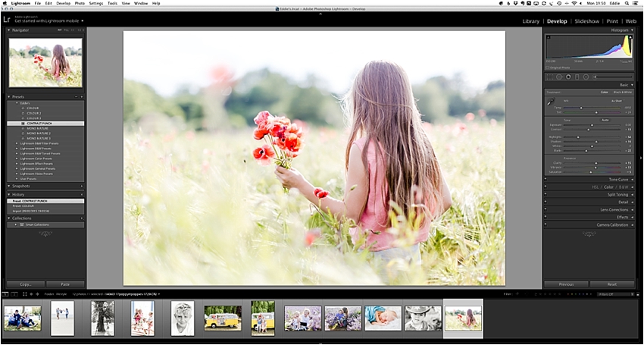Set treatment to Color
Image resolution: width=644 pixels, height=345 pixels.
605,92
